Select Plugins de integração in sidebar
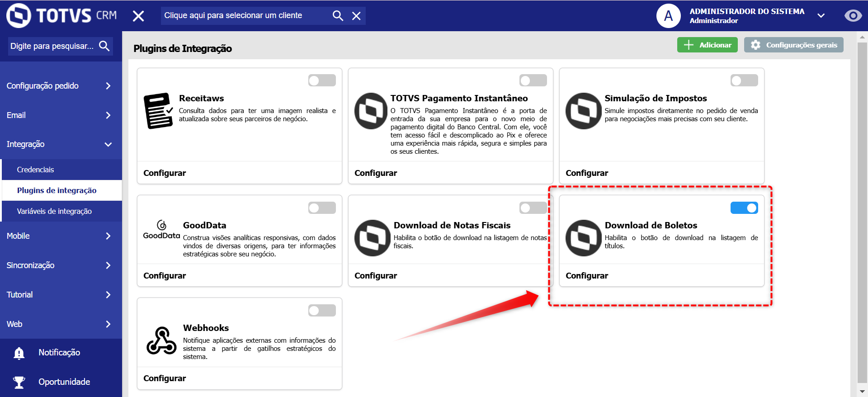This screenshot has height=397, width=868. 62,190
